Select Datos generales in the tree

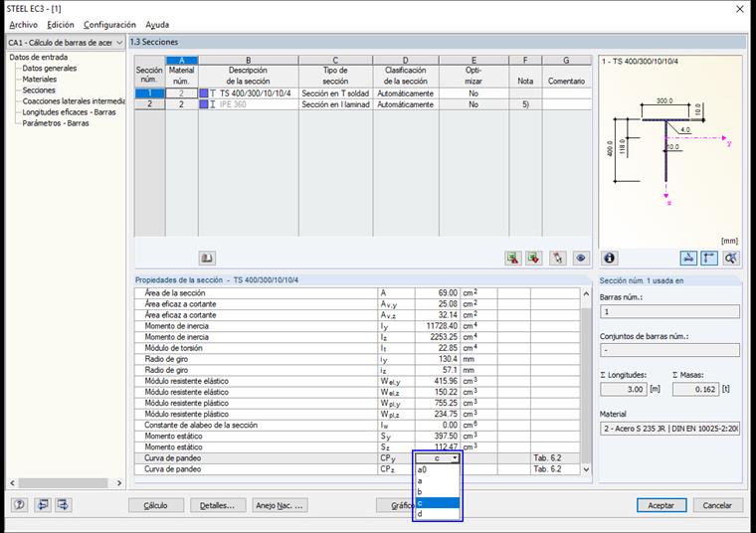(x=49, y=68)
